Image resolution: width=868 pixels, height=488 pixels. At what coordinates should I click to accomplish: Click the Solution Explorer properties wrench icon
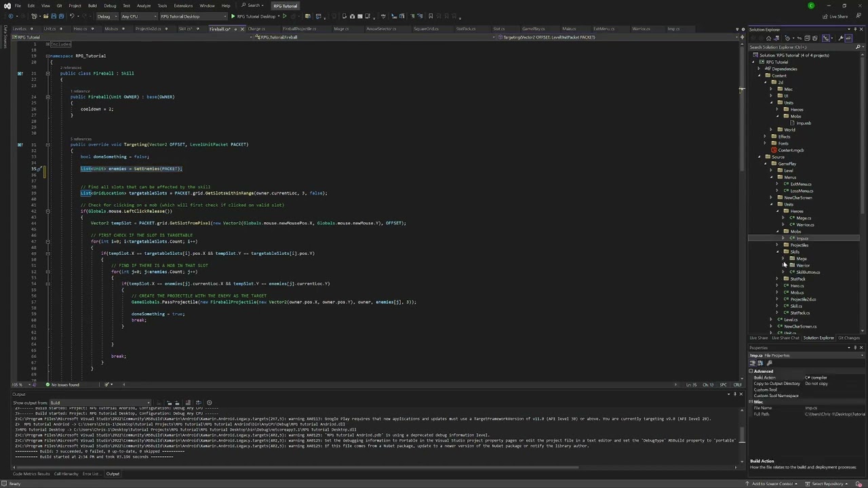841,38
